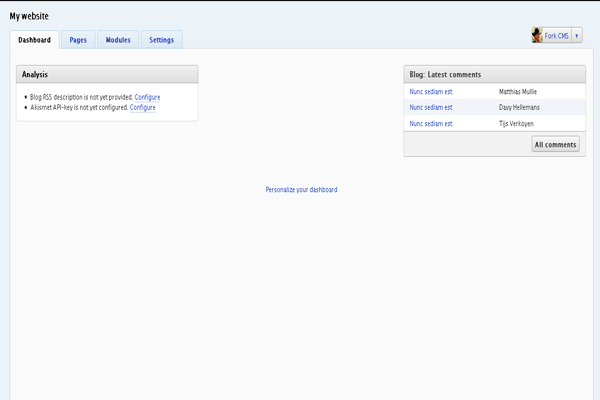Configure the Akismet API-key
Viewport: 600px width, 400px height.
point(142,107)
